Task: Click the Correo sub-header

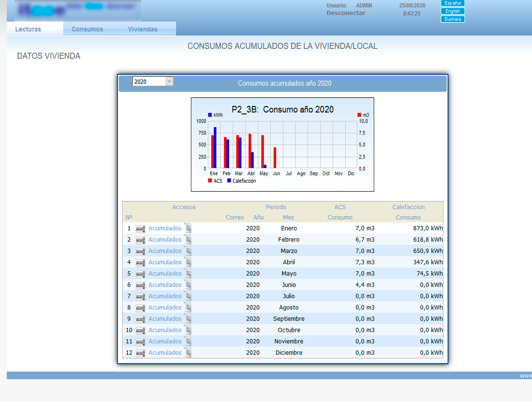Action: (235, 218)
